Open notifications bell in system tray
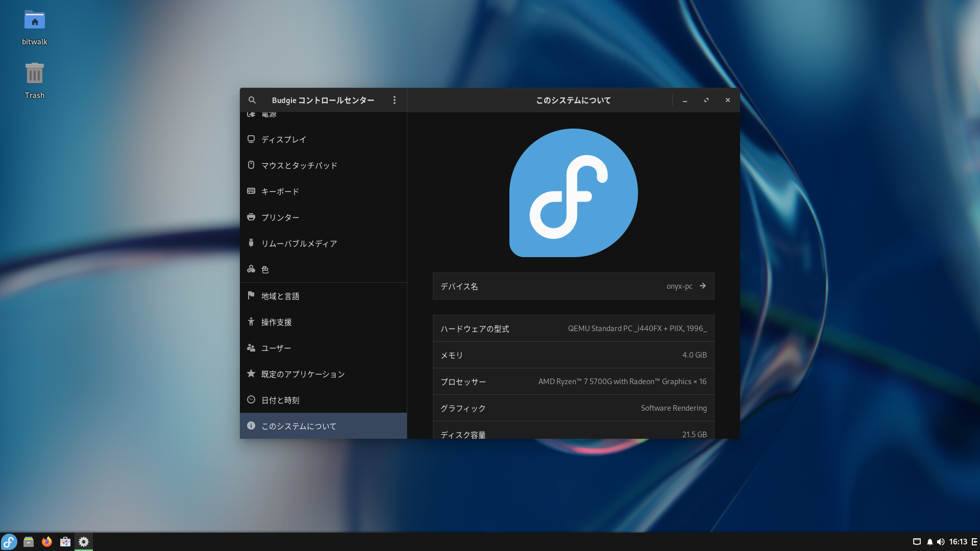This screenshot has width=980, height=551. (929, 542)
